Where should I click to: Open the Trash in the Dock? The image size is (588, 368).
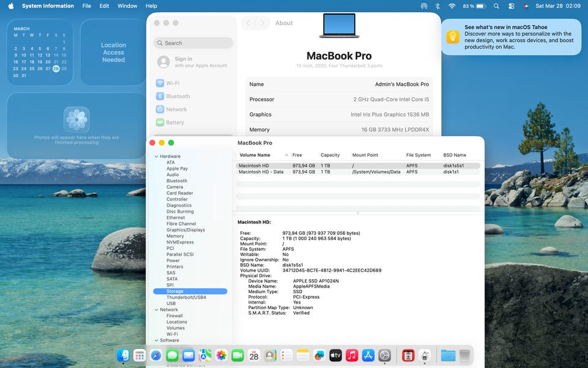tap(465, 355)
